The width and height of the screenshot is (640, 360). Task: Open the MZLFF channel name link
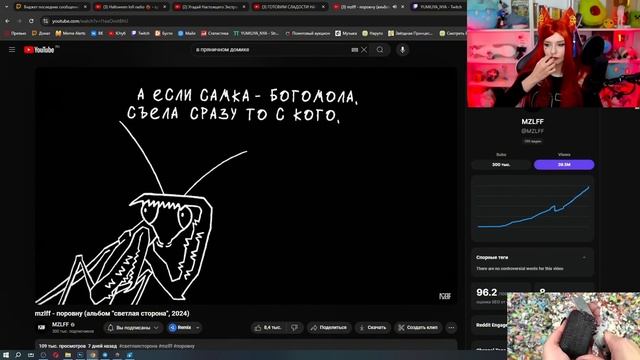[60, 324]
